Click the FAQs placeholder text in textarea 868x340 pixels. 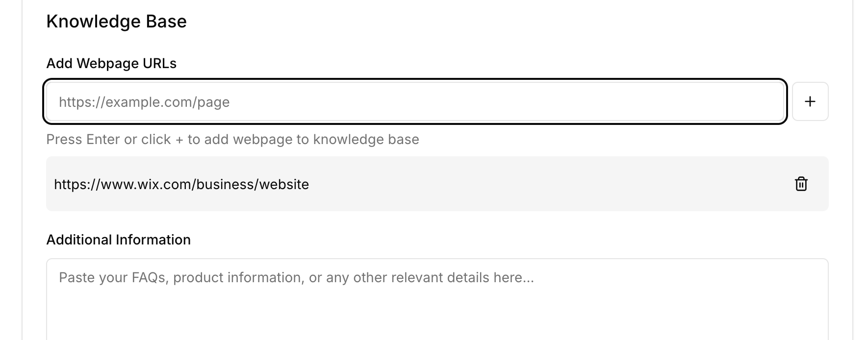coord(296,278)
